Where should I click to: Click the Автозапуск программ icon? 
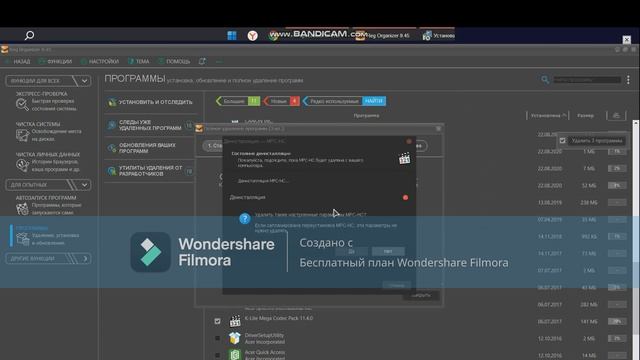(x=22, y=209)
